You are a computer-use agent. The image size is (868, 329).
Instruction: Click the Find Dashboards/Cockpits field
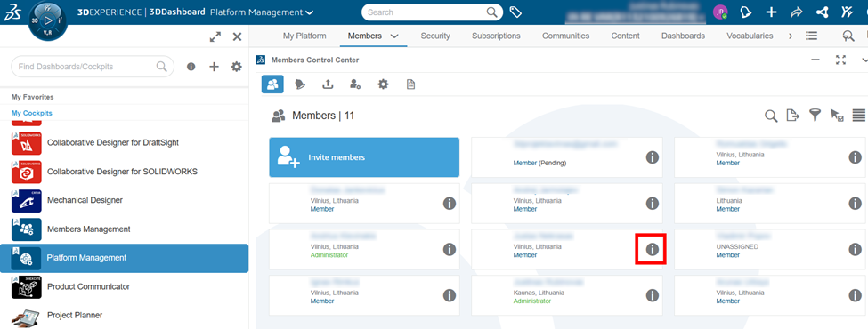[x=93, y=67]
